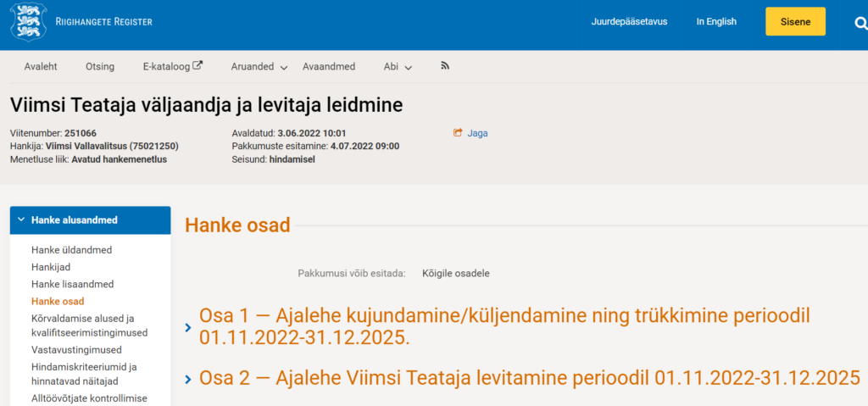Open Kõrvaldamise alused ja kvalifitseerimistingimused sidebar item

[89, 325]
